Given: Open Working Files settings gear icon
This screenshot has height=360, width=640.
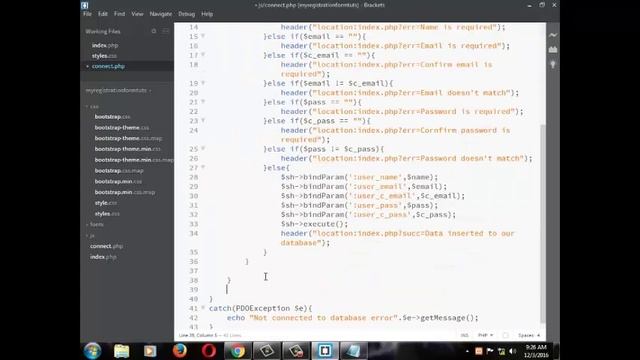Looking at the screenshot, I should click(154, 31).
